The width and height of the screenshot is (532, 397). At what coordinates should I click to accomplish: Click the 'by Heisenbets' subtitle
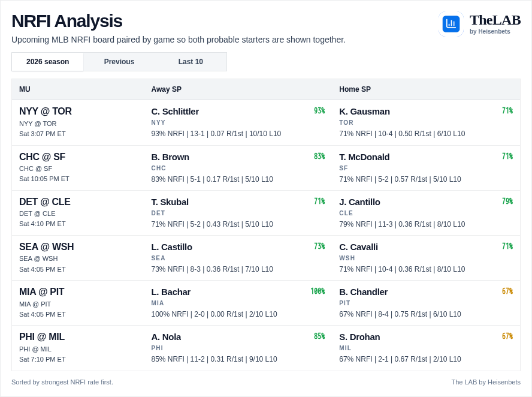point(490,32)
